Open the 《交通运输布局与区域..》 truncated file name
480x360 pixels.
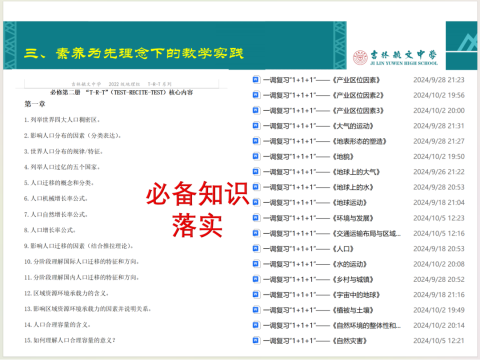[x=332, y=233]
